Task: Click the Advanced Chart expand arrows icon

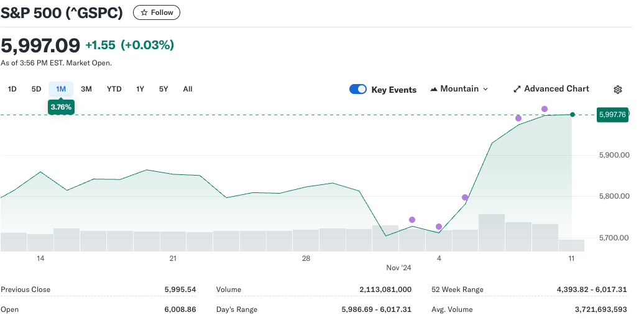Action: point(517,89)
